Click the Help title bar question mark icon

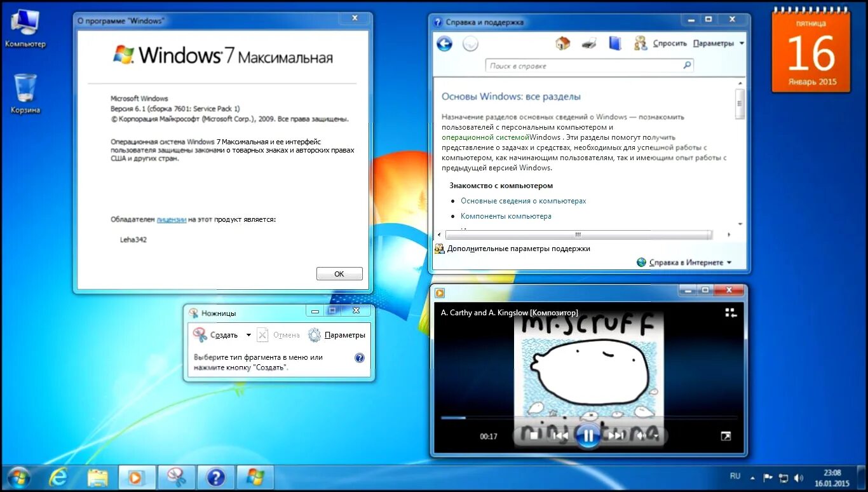pyautogui.click(x=438, y=22)
